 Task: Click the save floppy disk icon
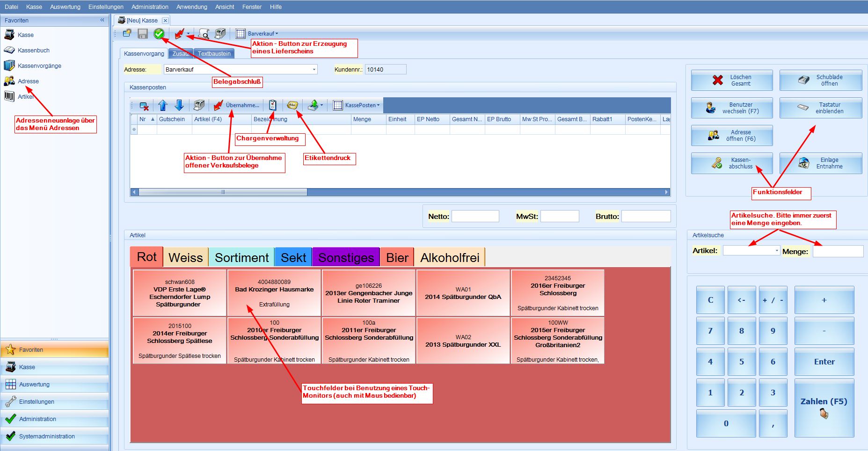click(143, 33)
